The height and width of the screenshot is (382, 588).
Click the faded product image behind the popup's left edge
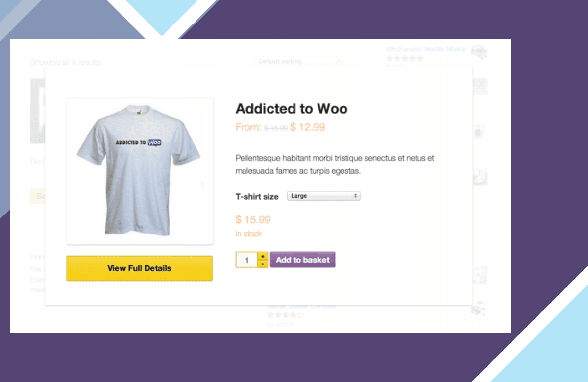(37, 111)
